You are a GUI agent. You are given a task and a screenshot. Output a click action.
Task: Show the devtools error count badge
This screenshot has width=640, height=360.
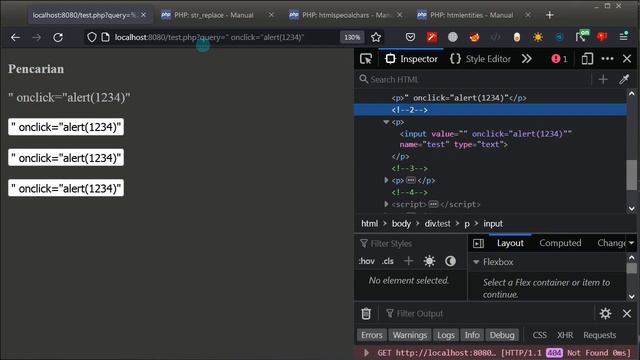[559, 59]
